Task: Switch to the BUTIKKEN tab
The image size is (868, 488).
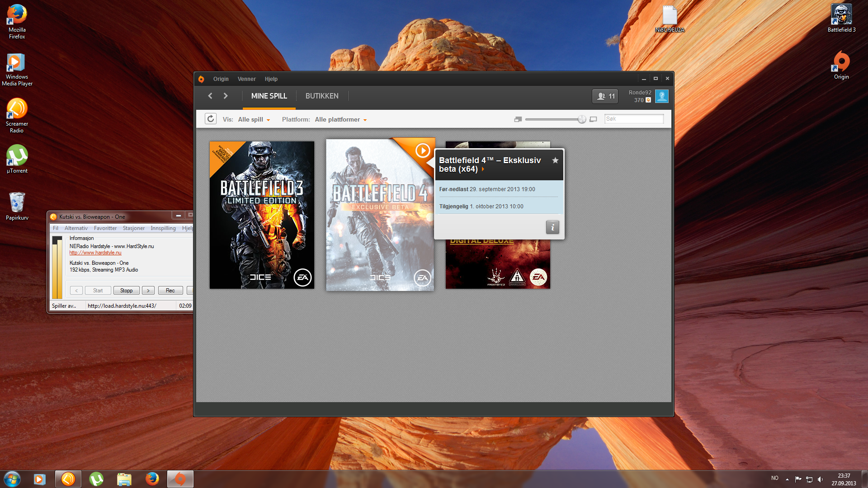Action: [x=322, y=96]
